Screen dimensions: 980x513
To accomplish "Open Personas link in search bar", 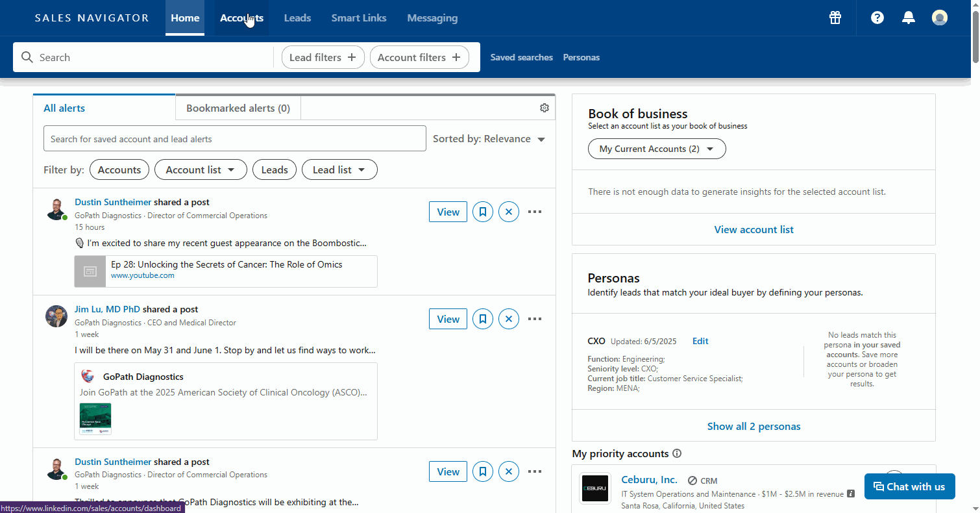I will (x=582, y=57).
